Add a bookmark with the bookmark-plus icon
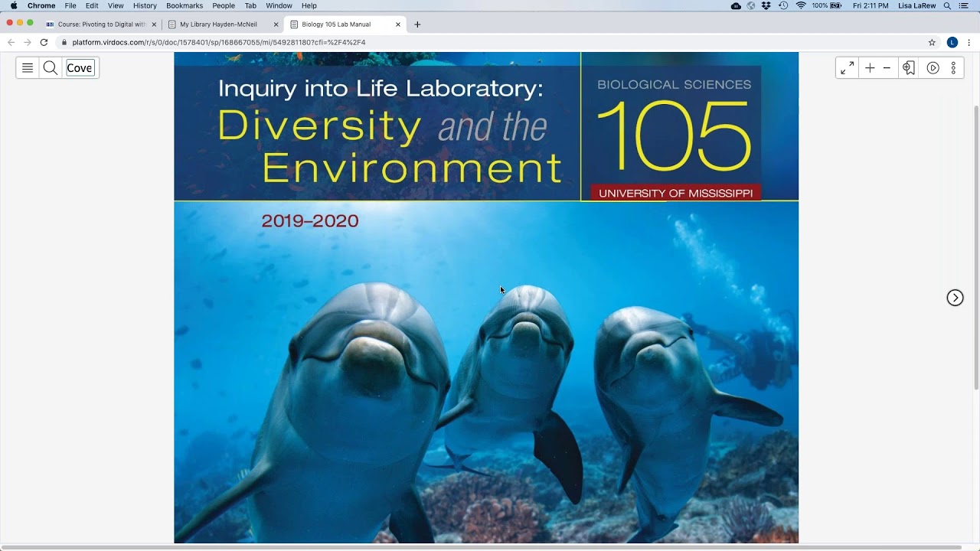 point(909,68)
